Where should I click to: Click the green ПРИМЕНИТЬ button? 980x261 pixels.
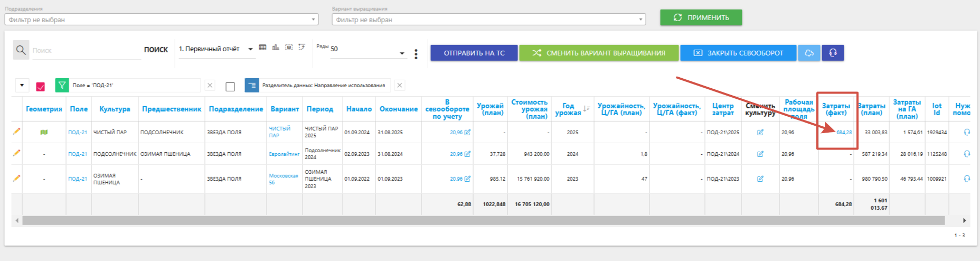tap(701, 17)
